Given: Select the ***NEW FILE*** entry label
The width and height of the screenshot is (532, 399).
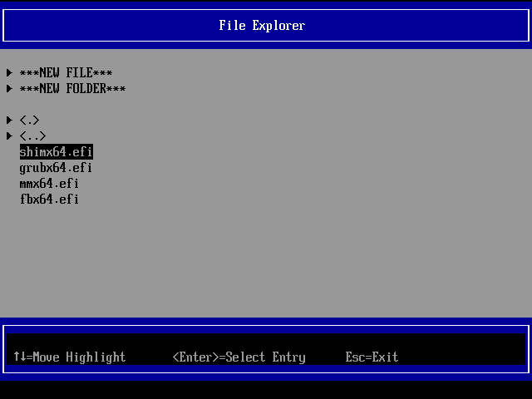Looking at the screenshot, I should tap(66, 73).
